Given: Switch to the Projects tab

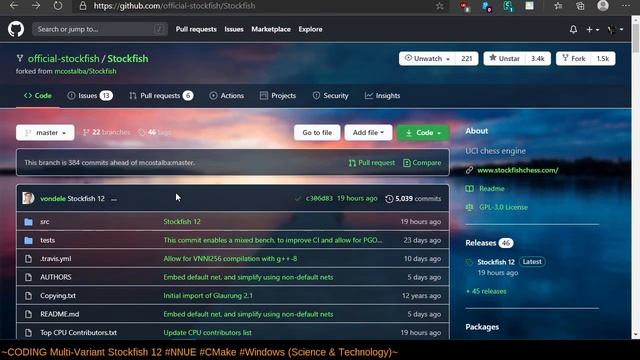Looking at the screenshot, I should pos(278,96).
